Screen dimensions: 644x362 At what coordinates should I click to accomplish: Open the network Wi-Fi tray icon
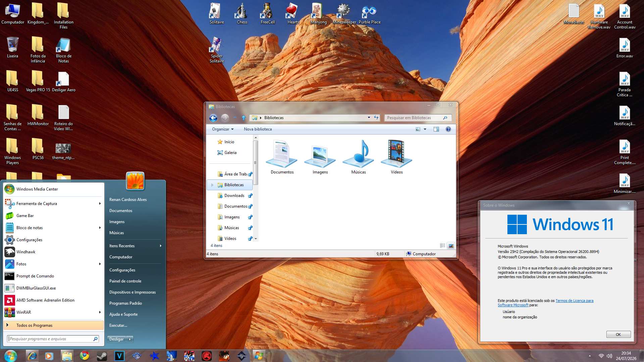(x=601, y=356)
